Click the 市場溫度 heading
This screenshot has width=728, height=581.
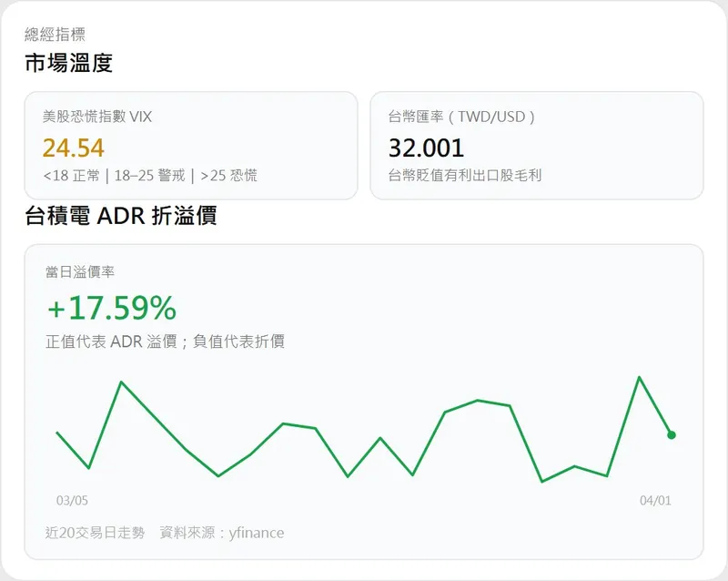coord(69,63)
